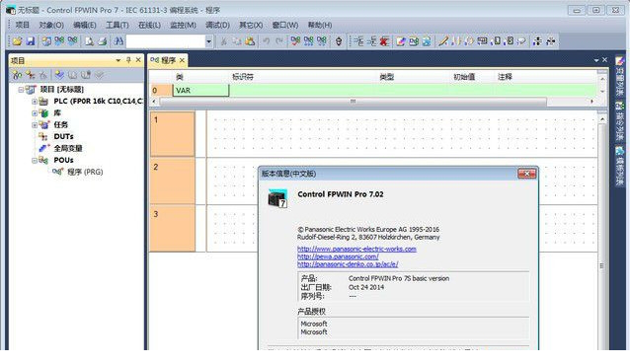Open the 项目 menu
This screenshot has height=364, width=630.
pos(22,25)
